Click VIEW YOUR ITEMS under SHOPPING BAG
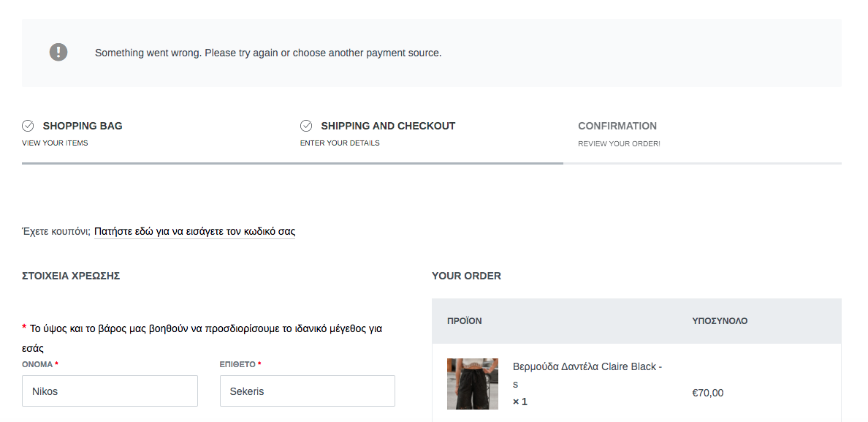The image size is (868, 422). tap(55, 143)
